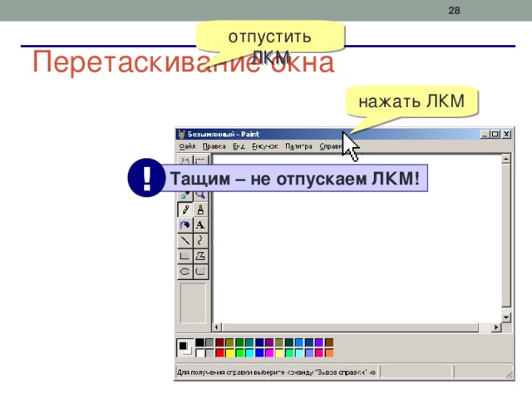Activate the Text tool (letter A)
The width and height of the screenshot is (532, 399).
point(200,225)
